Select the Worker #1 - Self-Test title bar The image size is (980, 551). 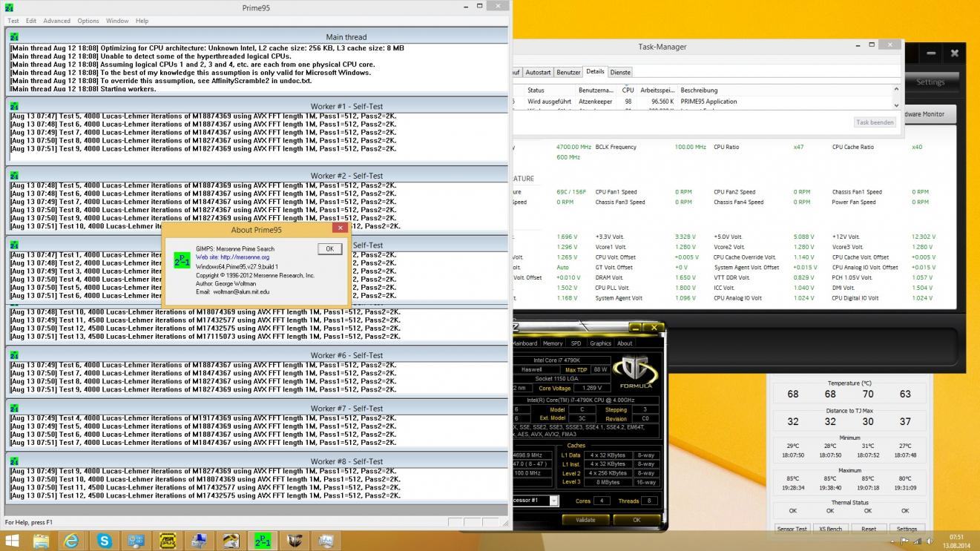click(x=257, y=106)
